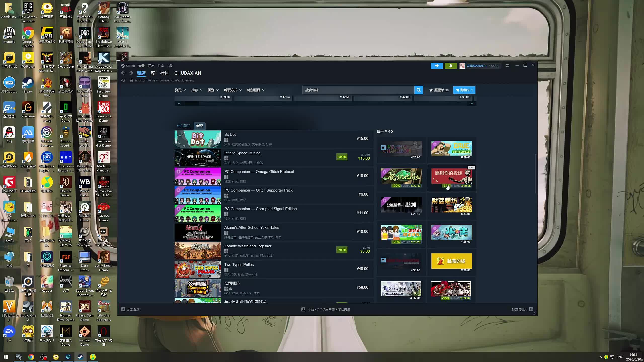The height and width of the screenshot is (362, 644).
Task: Open the more options on 感谢你的投递 card
Action: (x=471, y=167)
